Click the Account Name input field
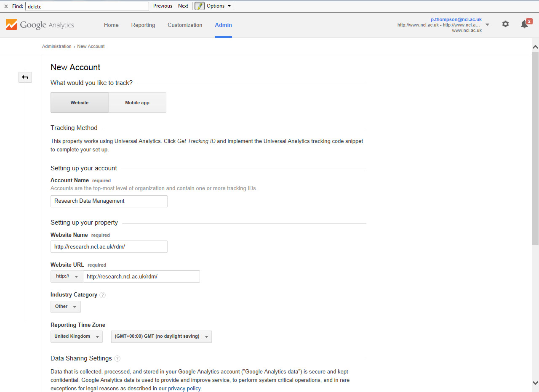Viewport: 539px width, 392px height. 109,201
